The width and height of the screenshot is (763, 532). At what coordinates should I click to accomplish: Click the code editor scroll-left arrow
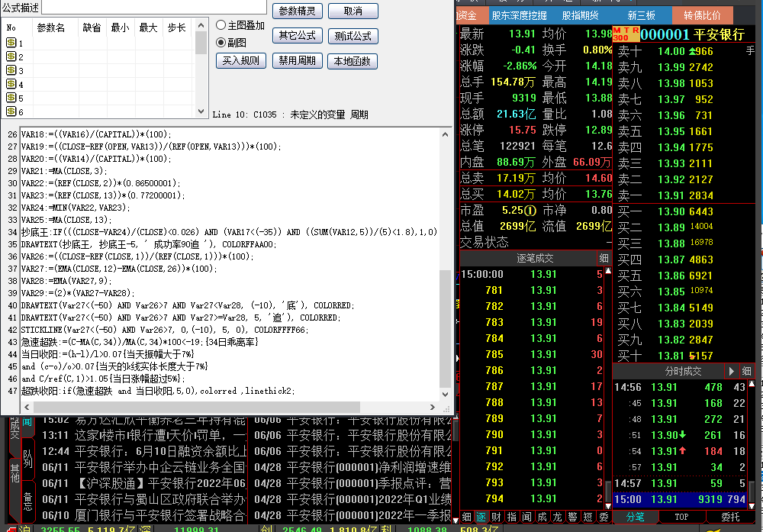point(27,407)
